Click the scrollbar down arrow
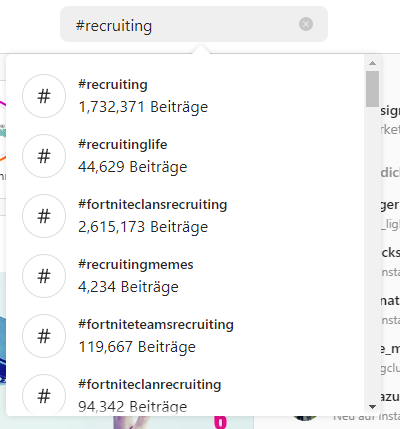The width and height of the screenshot is (400, 429). click(x=373, y=407)
